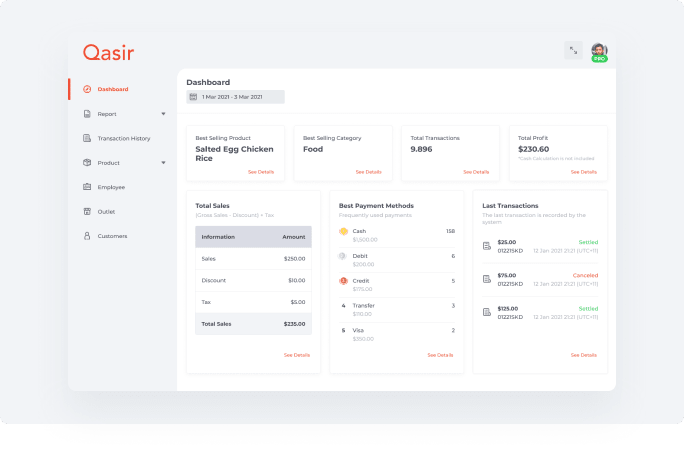
Task: Click the Cash payment method icon
Action: point(343,231)
